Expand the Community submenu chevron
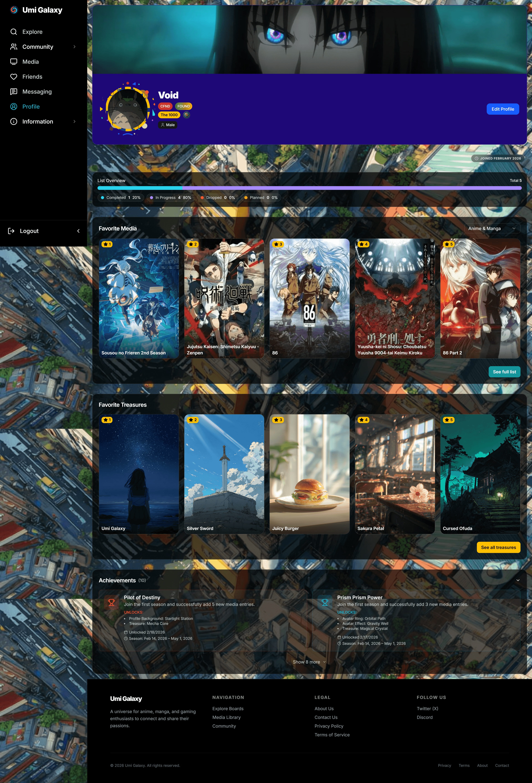Image resolution: width=532 pixels, height=783 pixels. point(75,47)
